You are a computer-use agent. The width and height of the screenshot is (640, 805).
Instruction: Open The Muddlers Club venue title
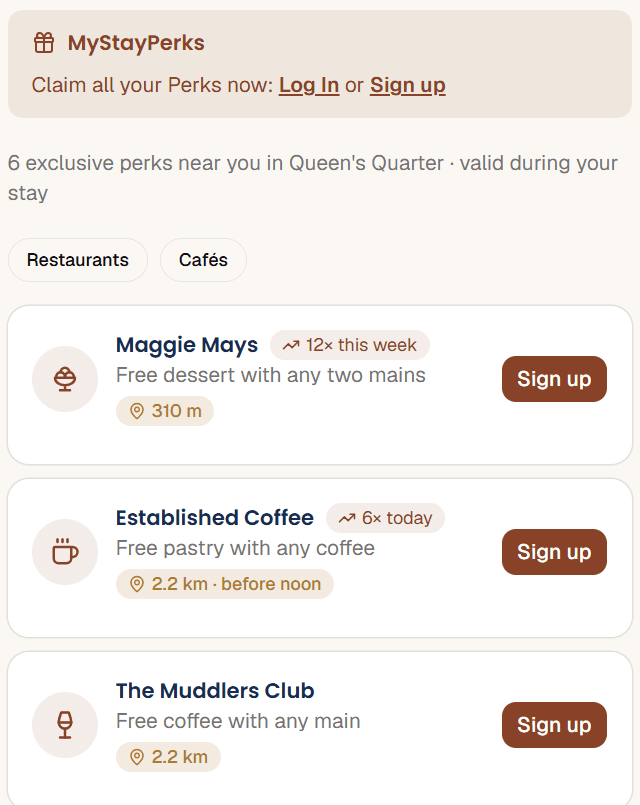pos(215,691)
